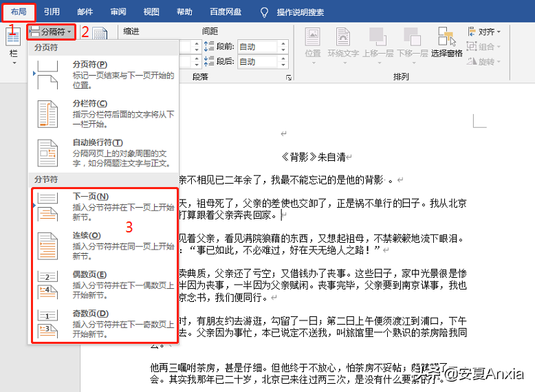Open the 帮助 tab
Screen dimensions: 535x392
[x=184, y=12]
